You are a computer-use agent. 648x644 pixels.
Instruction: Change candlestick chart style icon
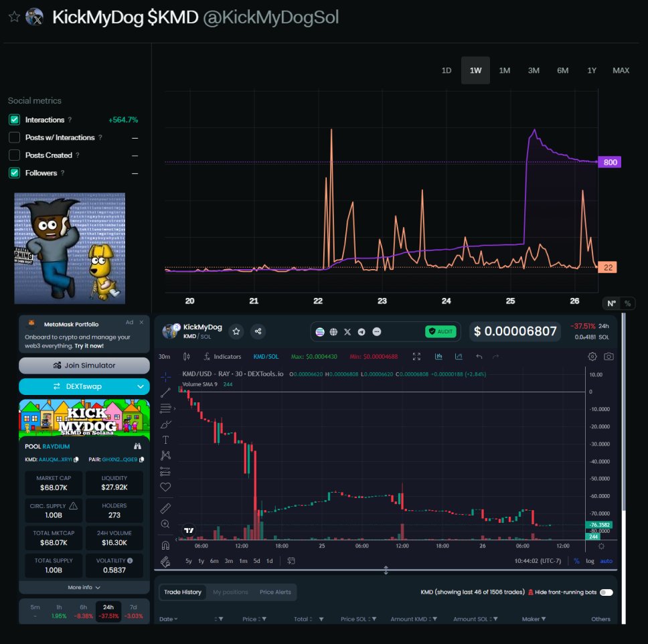click(x=186, y=356)
